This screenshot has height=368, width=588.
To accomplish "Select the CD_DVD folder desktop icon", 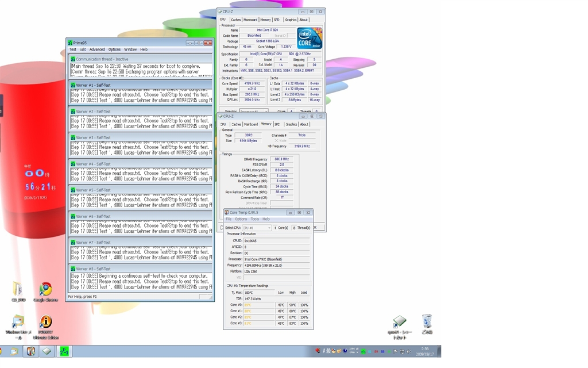I will pyautogui.click(x=18, y=292).
